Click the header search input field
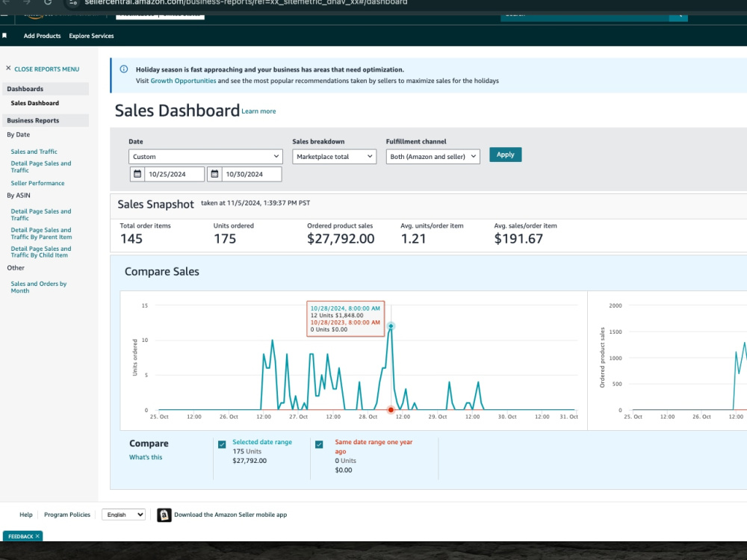This screenshot has height=560, width=747. click(x=585, y=16)
